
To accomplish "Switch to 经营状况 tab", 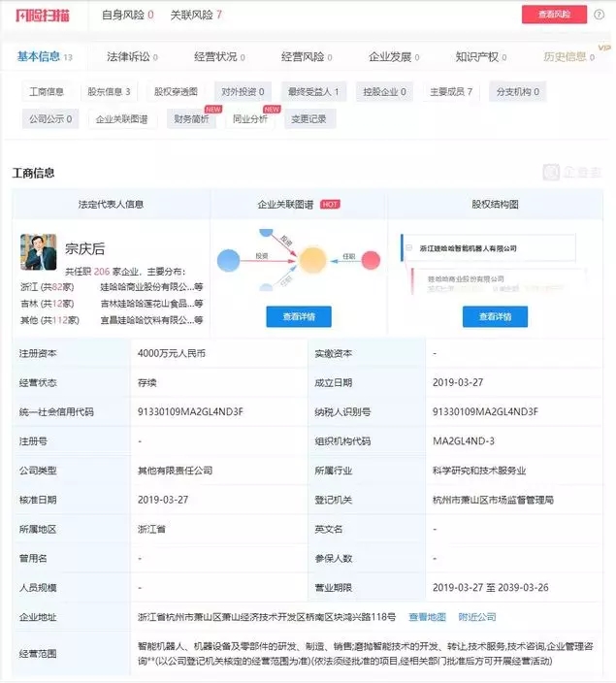I will pos(219,56).
